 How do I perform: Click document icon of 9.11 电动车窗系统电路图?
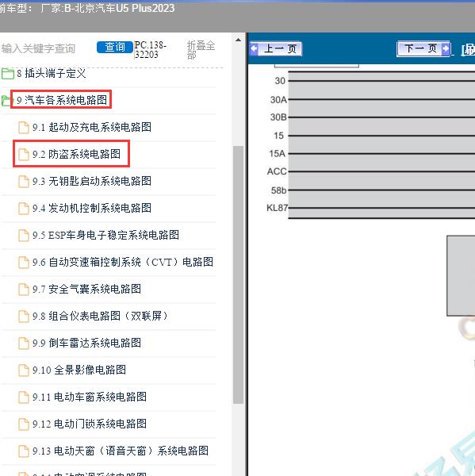[24, 397]
